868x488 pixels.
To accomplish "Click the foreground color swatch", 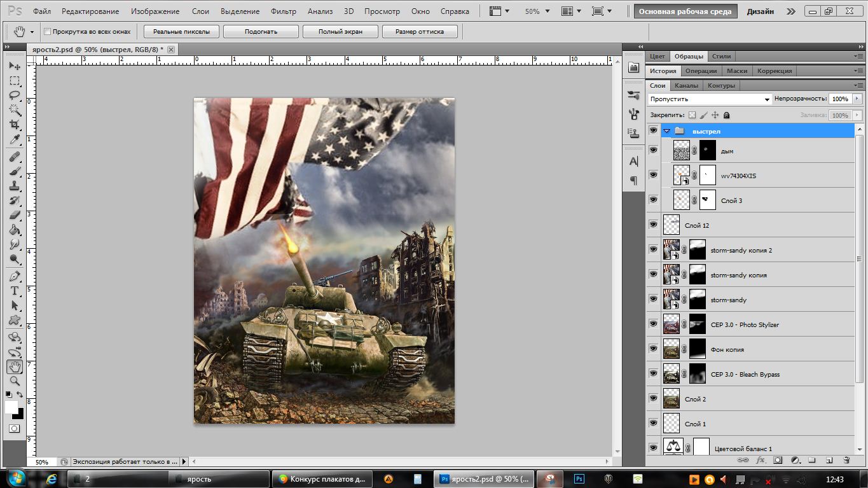I will point(11,407).
